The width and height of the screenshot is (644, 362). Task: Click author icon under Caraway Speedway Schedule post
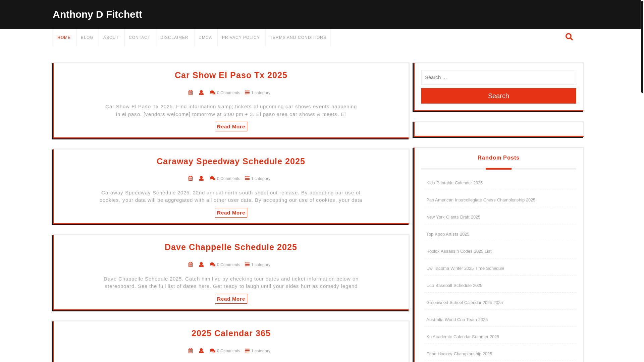[x=201, y=178]
